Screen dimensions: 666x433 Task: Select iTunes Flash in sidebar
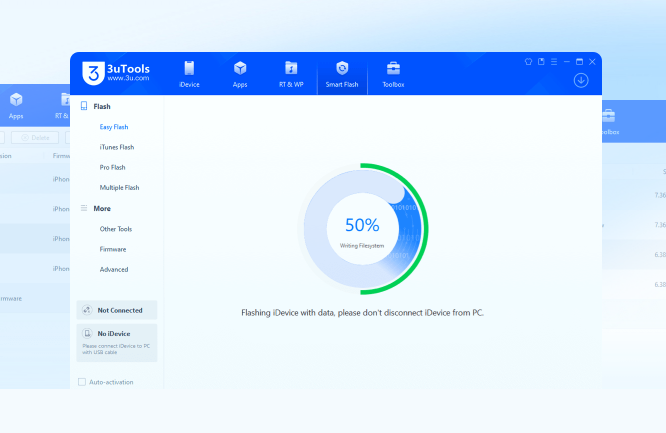[x=117, y=147]
